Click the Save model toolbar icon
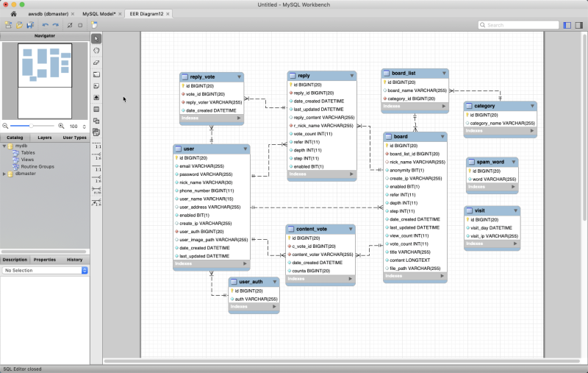 tap(30, 25)
